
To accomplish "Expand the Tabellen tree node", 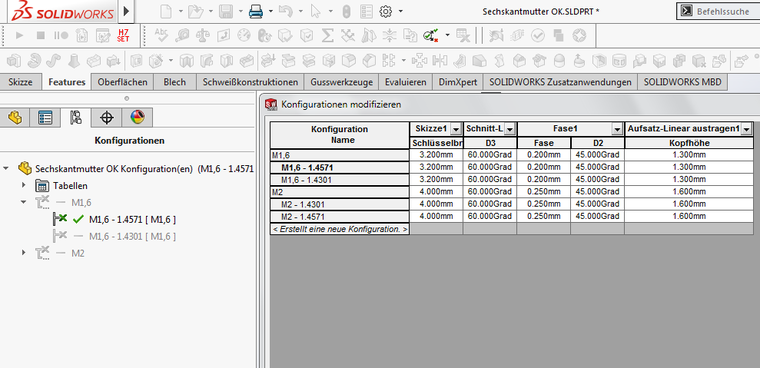I will pos(23,185).
